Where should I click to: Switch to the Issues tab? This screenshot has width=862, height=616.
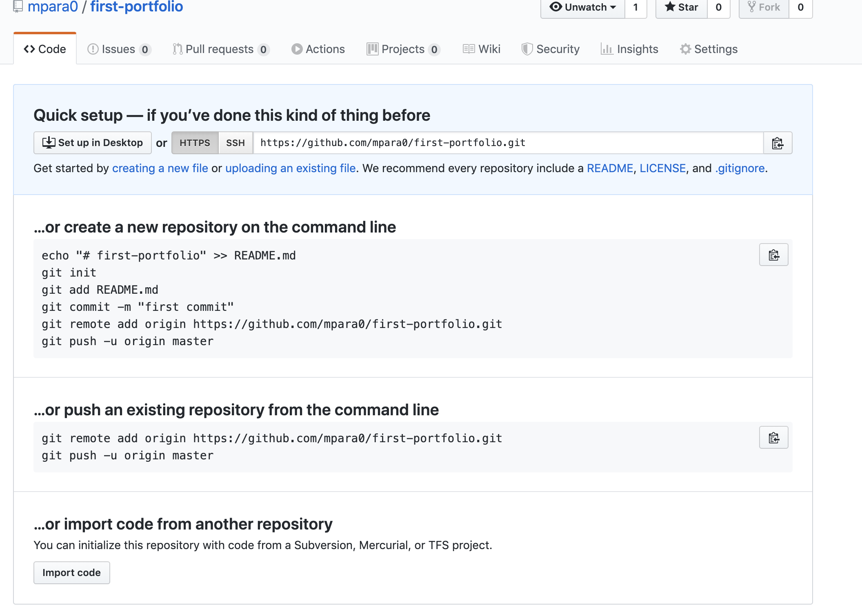pos(118,49)
